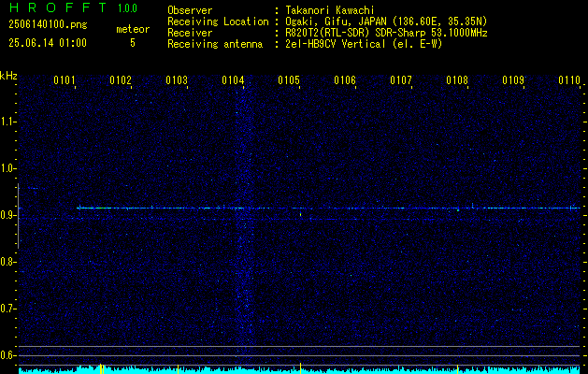Select observer name Takanori Kawachi
This screenshot has width=588, height=374.
click(x=330, y=10)
